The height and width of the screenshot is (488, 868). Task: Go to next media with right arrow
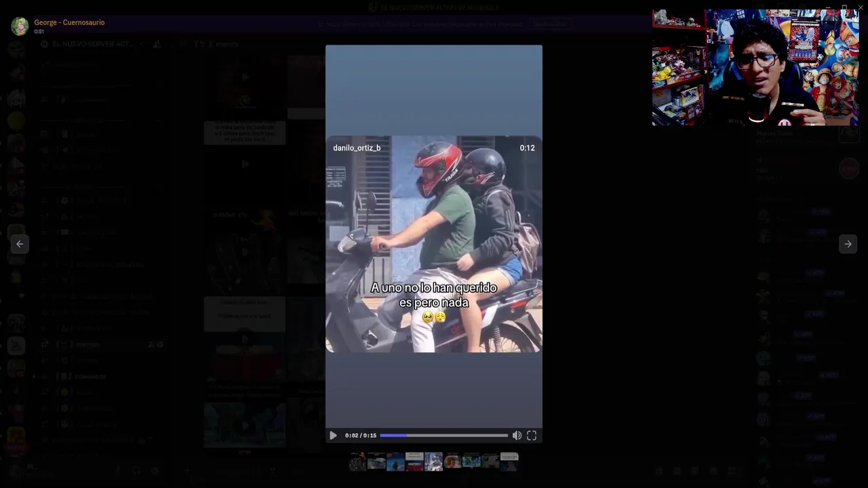tap(848, 244)
